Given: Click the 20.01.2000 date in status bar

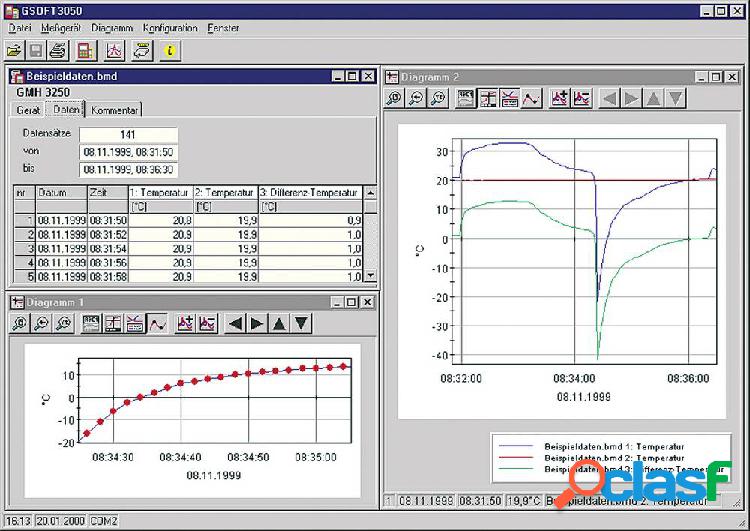Looking at the screenshot, I should coord(60,520).
